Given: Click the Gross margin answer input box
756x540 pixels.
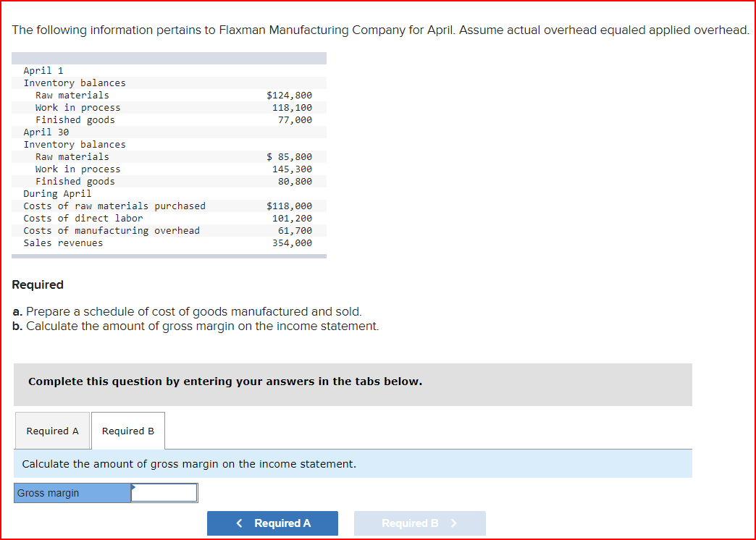Looking at the screenshot, I should point(164,493).
